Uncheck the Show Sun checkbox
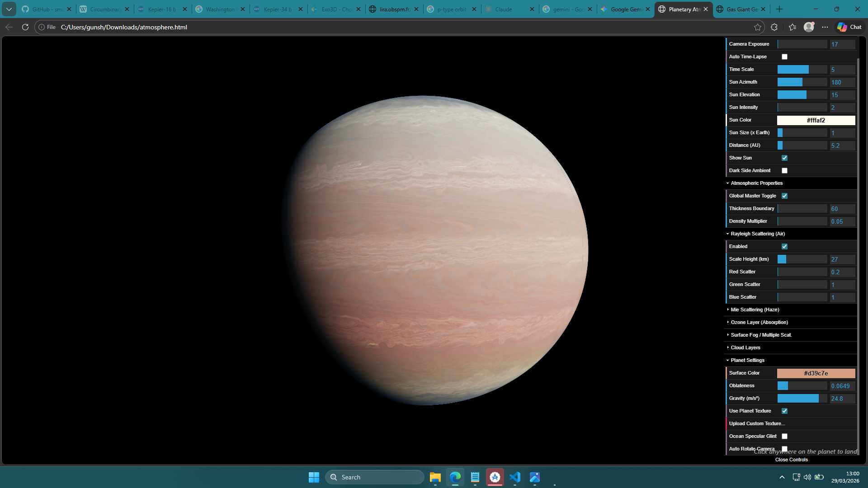Viewport: 868px width, 488px height. pos(784,158)
